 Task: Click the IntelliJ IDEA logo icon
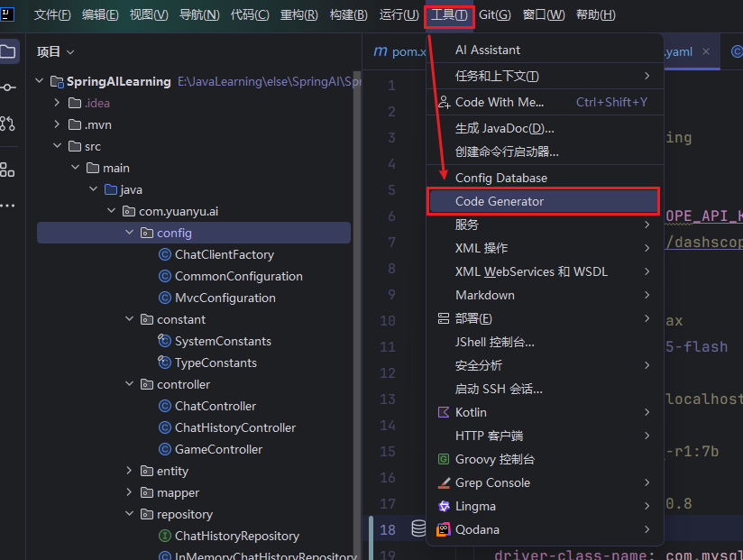pos(8,14)
